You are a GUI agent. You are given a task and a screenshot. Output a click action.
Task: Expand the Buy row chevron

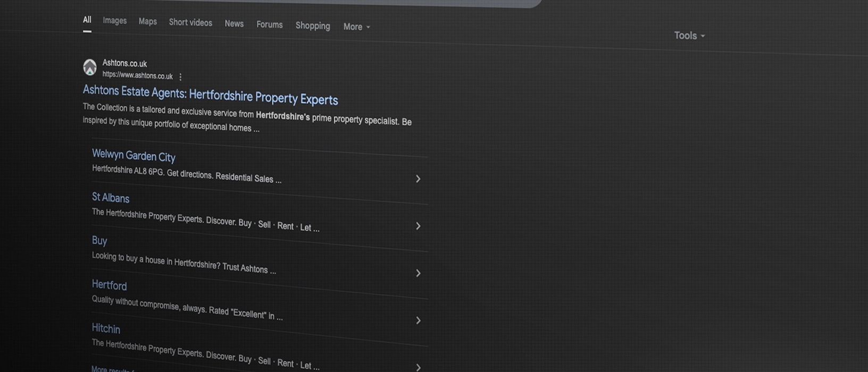418,273
